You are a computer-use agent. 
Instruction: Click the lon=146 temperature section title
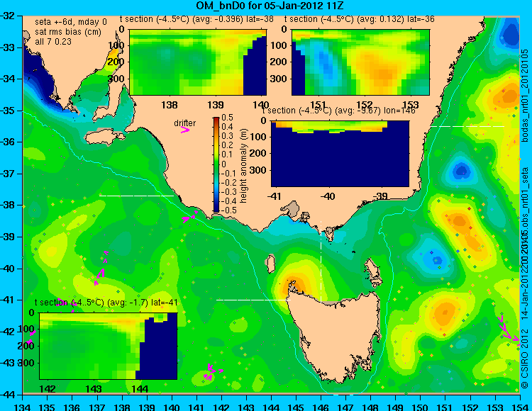(x=339, y=111)
